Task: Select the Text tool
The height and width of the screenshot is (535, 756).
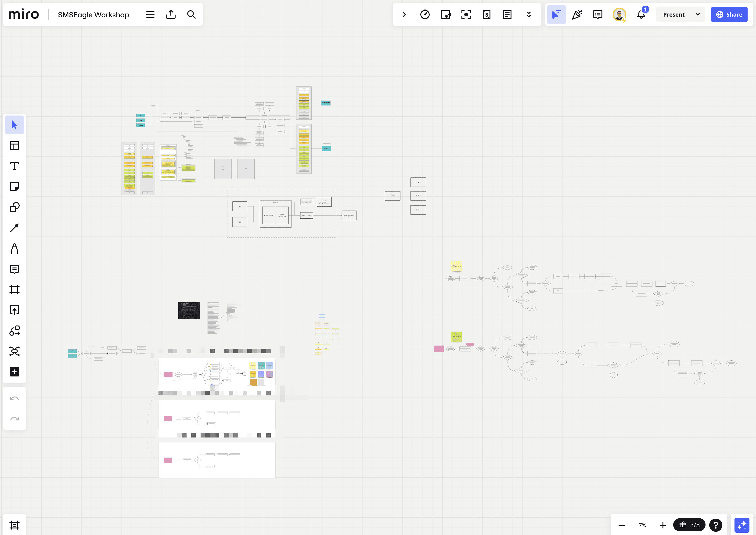Action: (14, 166)
